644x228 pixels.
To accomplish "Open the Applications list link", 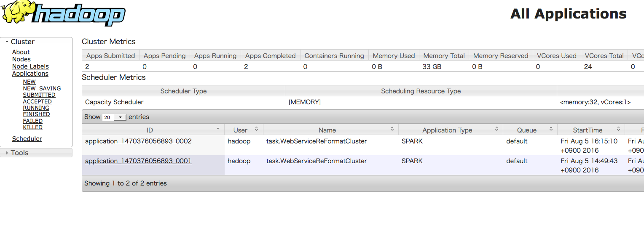I will (x=30, y=74).
